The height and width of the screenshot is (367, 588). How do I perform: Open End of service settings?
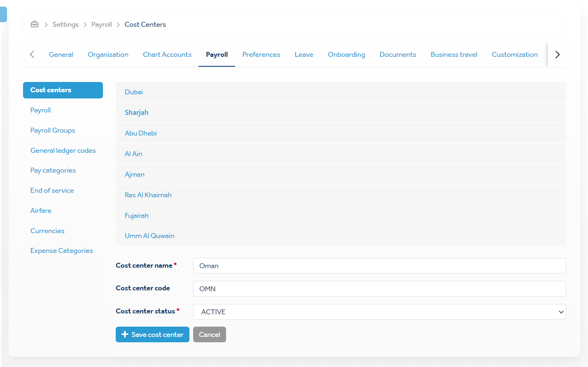coord(52,190)
